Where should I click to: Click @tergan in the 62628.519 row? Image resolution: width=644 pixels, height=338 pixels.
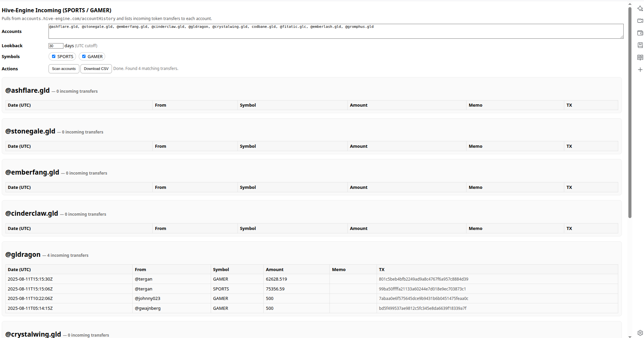(144, 279)
